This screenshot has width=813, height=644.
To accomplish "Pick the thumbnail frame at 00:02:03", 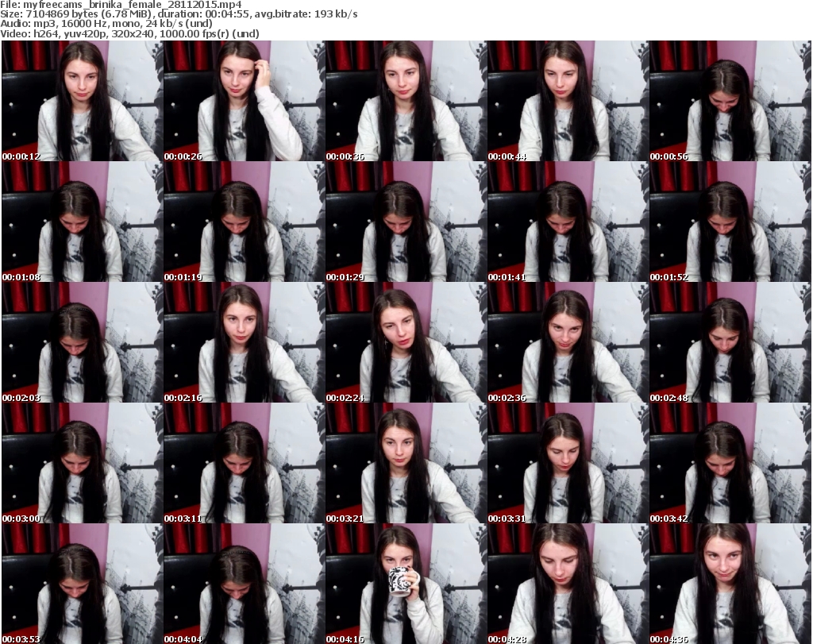I will pos(82,342).
